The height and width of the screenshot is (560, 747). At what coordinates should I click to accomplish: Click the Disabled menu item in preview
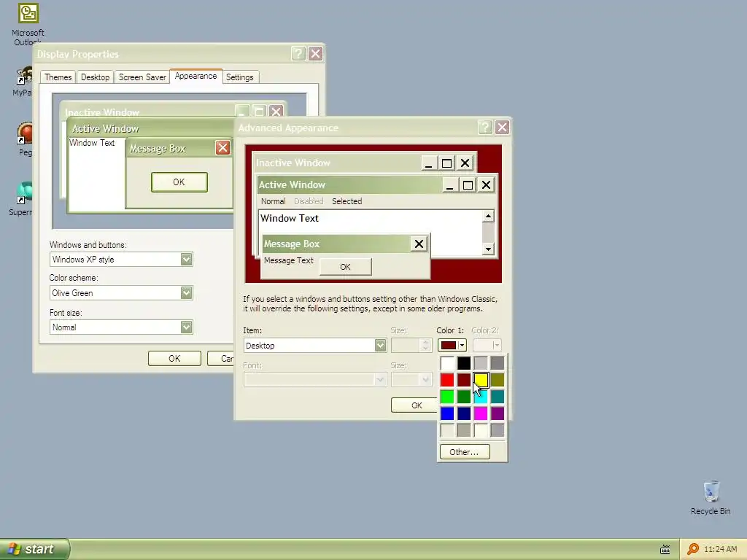tap(309, 201)
